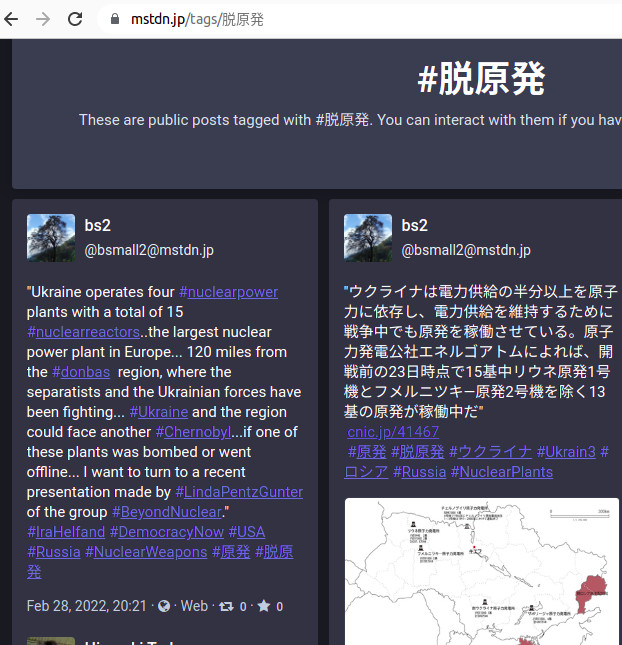The height and width of the screenshot is (645, 622).
Task: Open the #DemocracyNow hashtag
Action: click(166, 532)
